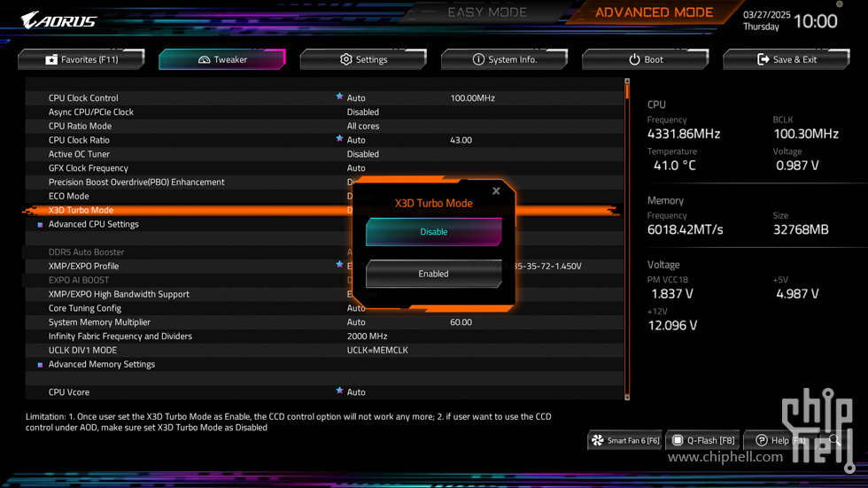Click the CPU Clock Ratio star icon
Image resolution: width=868 pixels, height=488 pixels.
tap(339, 138)
